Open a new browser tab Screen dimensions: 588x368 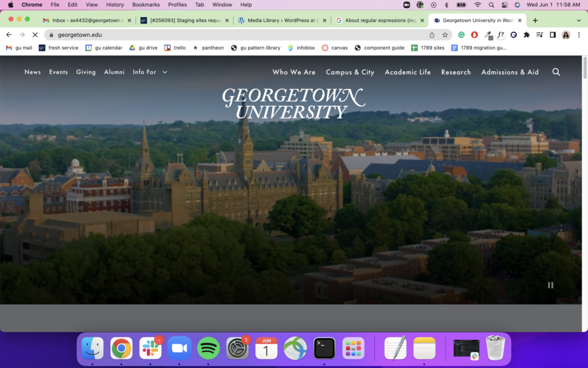coord(535,20)
